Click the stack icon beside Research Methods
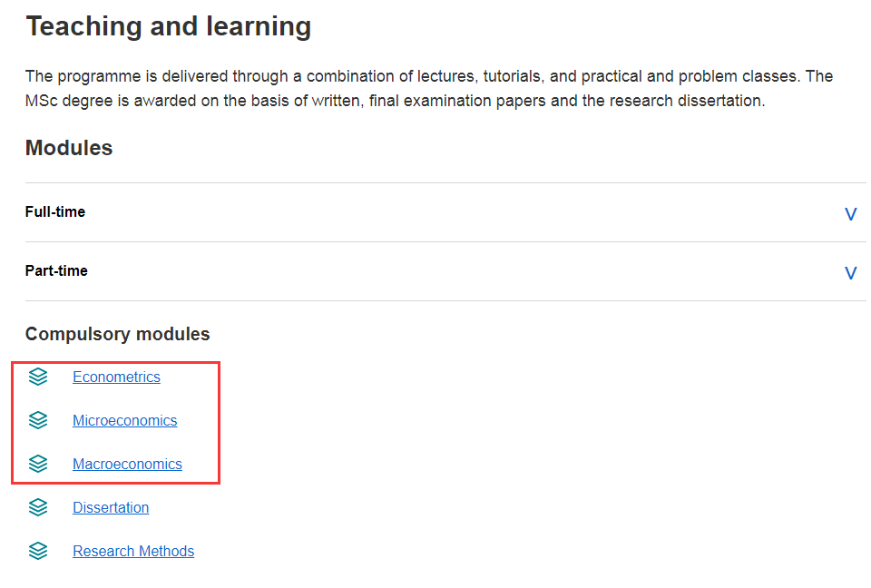871x588 pixels. 38,551
